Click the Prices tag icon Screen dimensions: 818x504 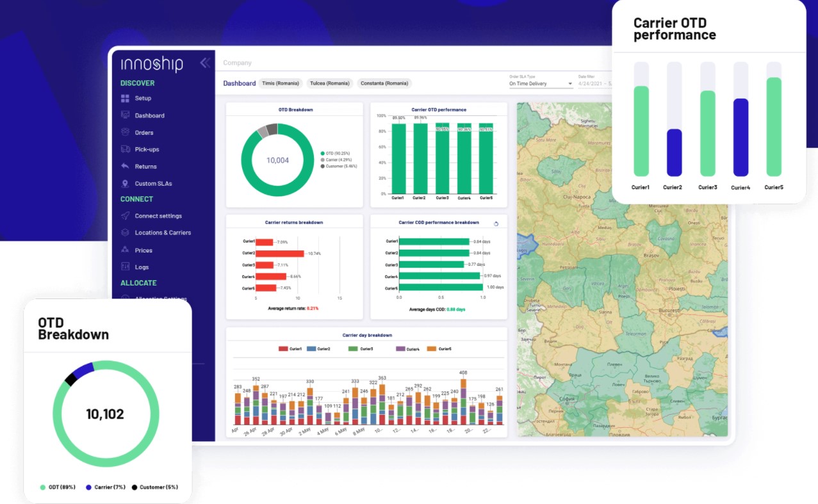(125, 250)
